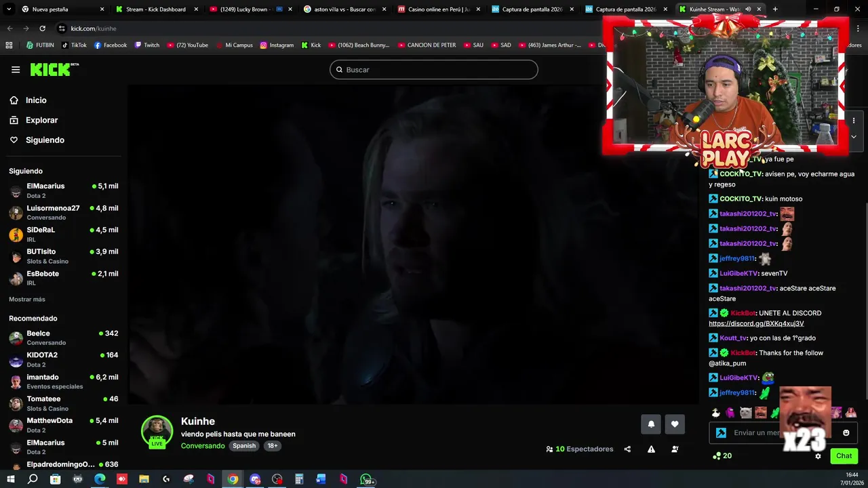
Task: Open the Discord invite link in chat
Action: [756, 323]
